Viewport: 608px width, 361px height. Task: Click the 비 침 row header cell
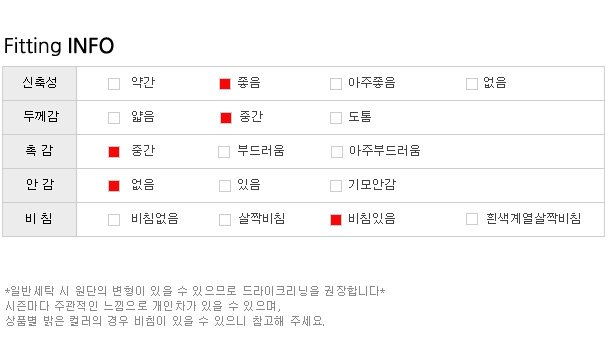pyautogui.click(x=40, y=219)
